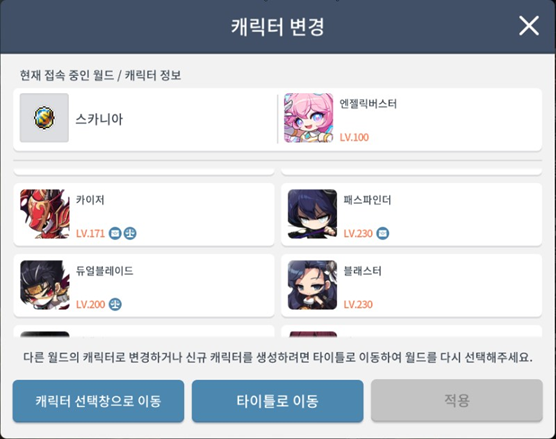Viewport: 556px width, 439px height.
Task: Click the greyed-out 적용 button
Action: click(x=457, y=400)
